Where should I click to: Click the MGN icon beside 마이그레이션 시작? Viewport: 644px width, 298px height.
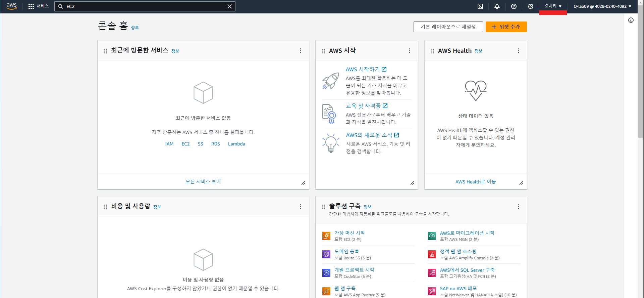(432, 236)
